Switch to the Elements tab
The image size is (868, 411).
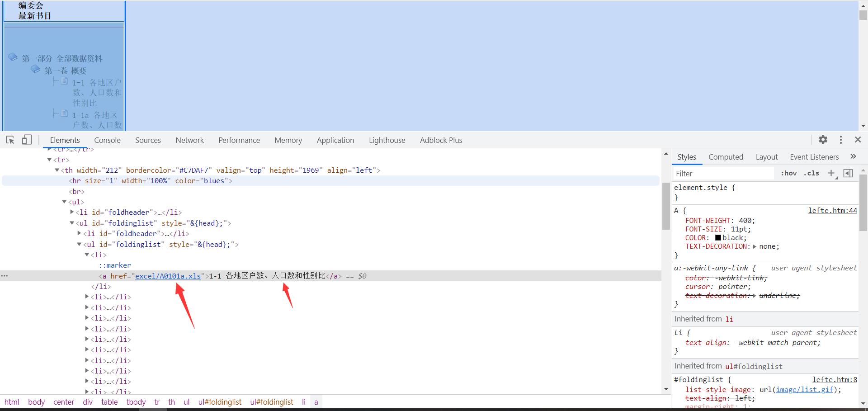(65, 140)
